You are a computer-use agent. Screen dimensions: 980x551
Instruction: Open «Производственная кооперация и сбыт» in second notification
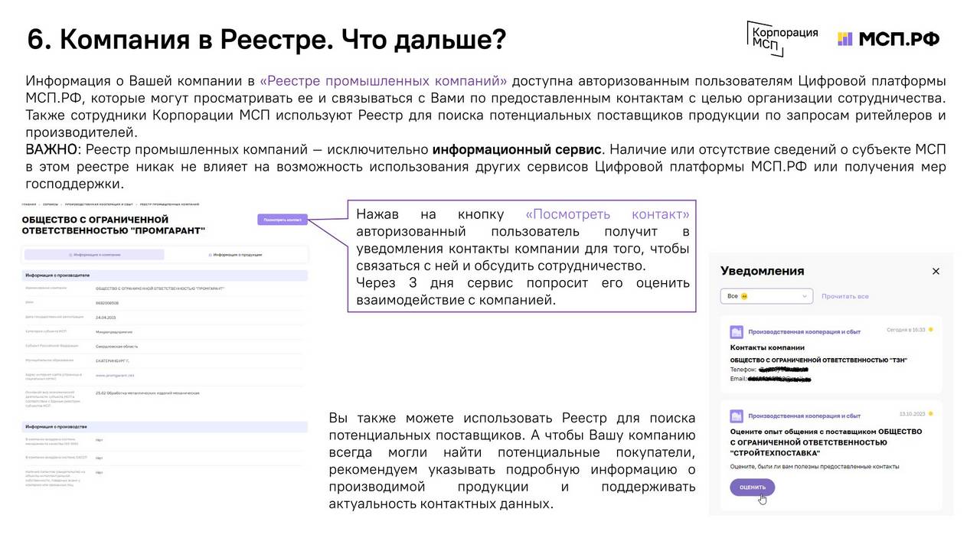pyautogui.click(x=804, y=416)
